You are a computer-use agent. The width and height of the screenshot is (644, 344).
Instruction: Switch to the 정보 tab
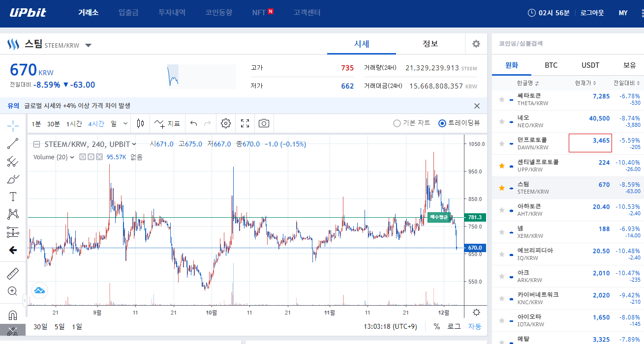(x=430, y=44)
